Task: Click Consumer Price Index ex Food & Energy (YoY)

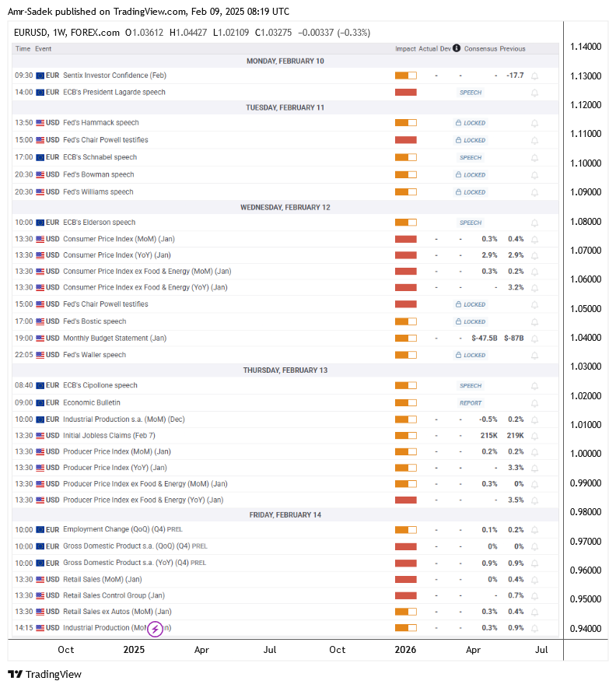Action: click(x=145, y=287)
